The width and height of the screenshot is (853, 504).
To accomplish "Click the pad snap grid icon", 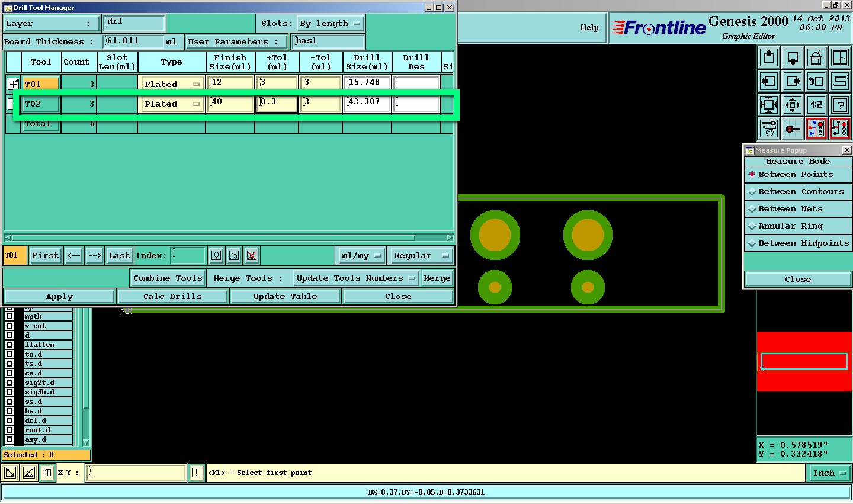I will [793, 128].
